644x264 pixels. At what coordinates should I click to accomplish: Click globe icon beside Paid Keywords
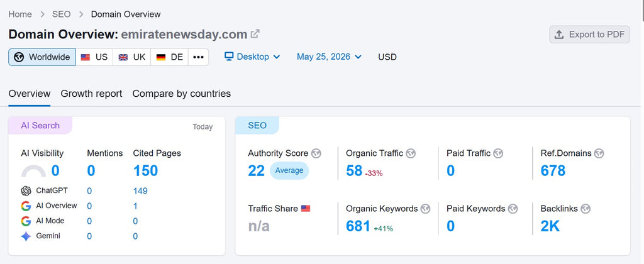(x=513, y=209)
